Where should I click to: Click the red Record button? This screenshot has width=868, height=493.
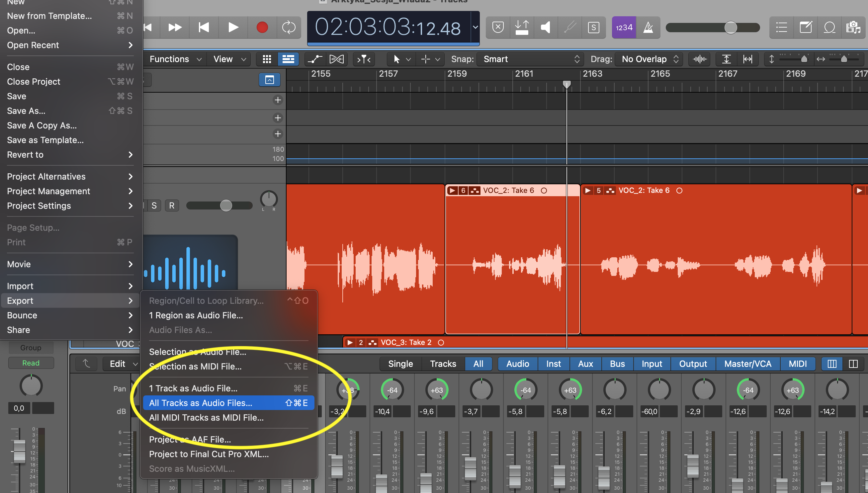[x=262, y=27]
